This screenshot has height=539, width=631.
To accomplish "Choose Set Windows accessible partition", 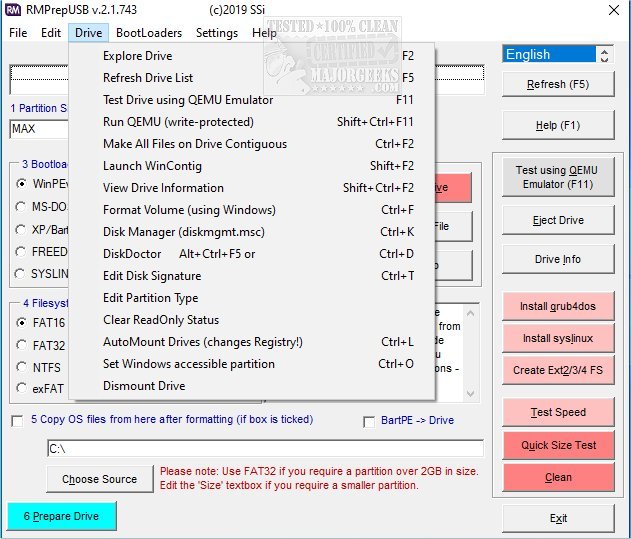I will coord(252,364).
